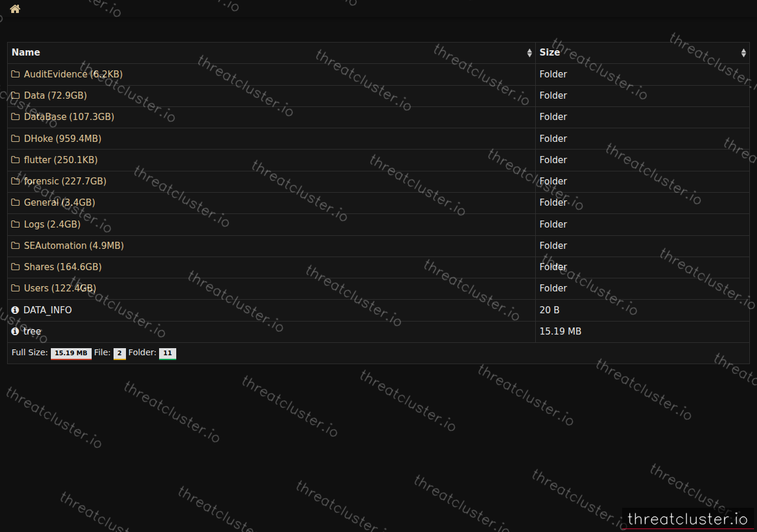Click the SEAutomation folder icon

pyautogui.click(x=15, y=246)
